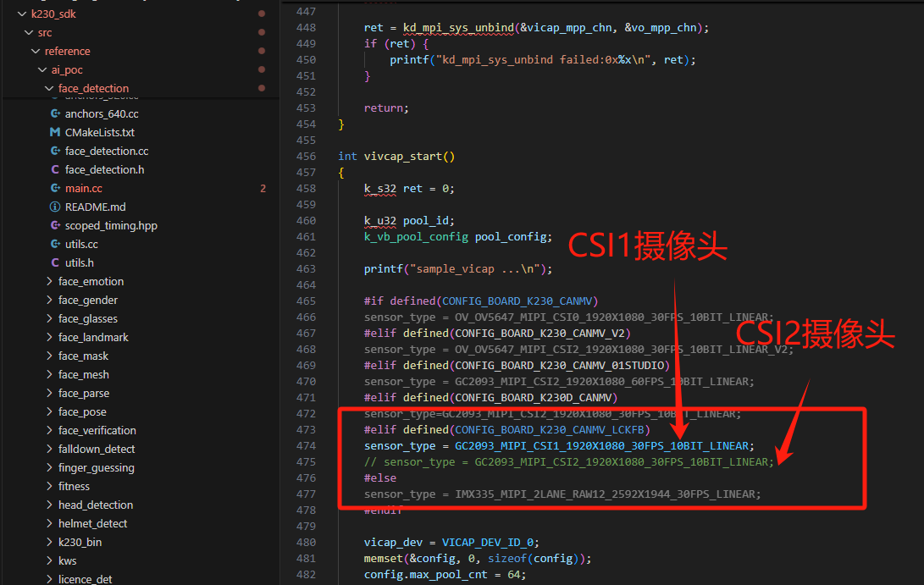Expand the face_emotion folder

[x=49, y=281]
